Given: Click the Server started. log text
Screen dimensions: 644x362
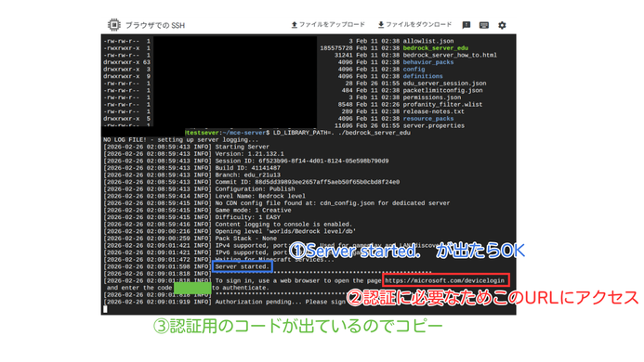Looking at the screenshot, I should pyautogui.click(x=243, y=266).
